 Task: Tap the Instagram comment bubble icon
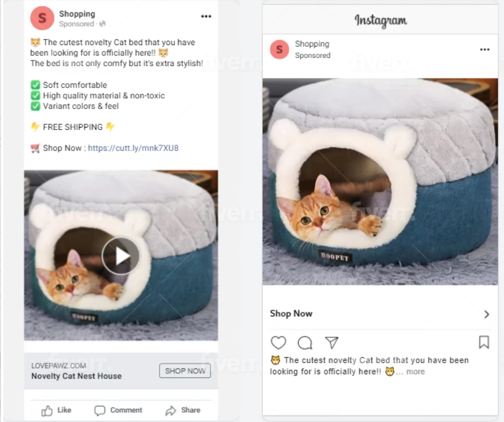click(305, 342)
